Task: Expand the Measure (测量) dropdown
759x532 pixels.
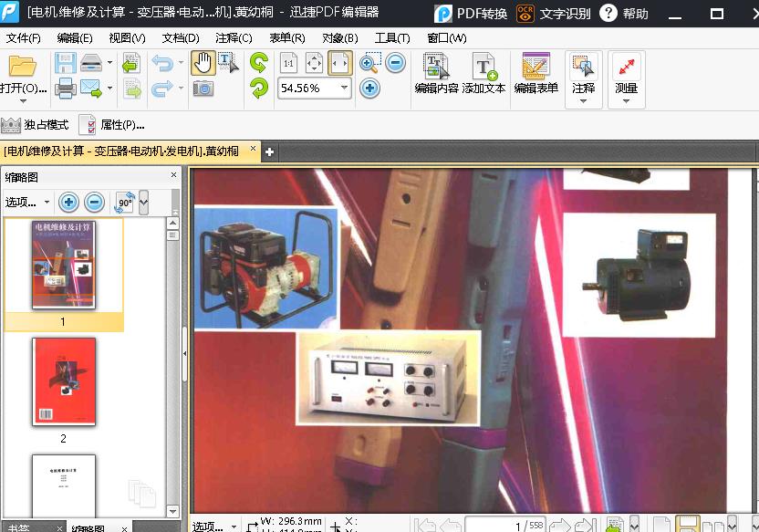Action: [626, 100]
